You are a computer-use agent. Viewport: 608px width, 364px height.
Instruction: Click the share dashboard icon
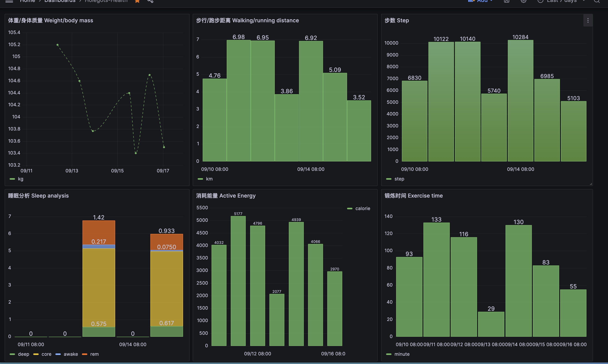150,1
